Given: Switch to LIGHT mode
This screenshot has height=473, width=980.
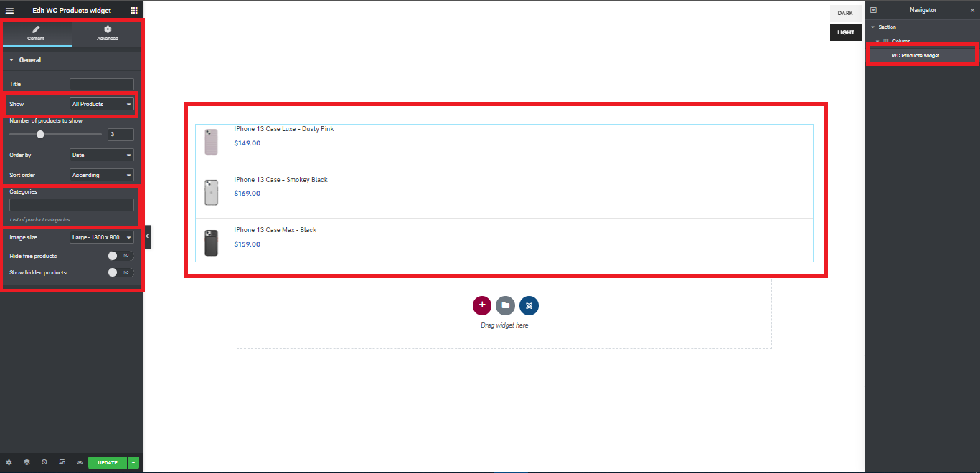Looking at the screenshot, I should click(845, 32).
